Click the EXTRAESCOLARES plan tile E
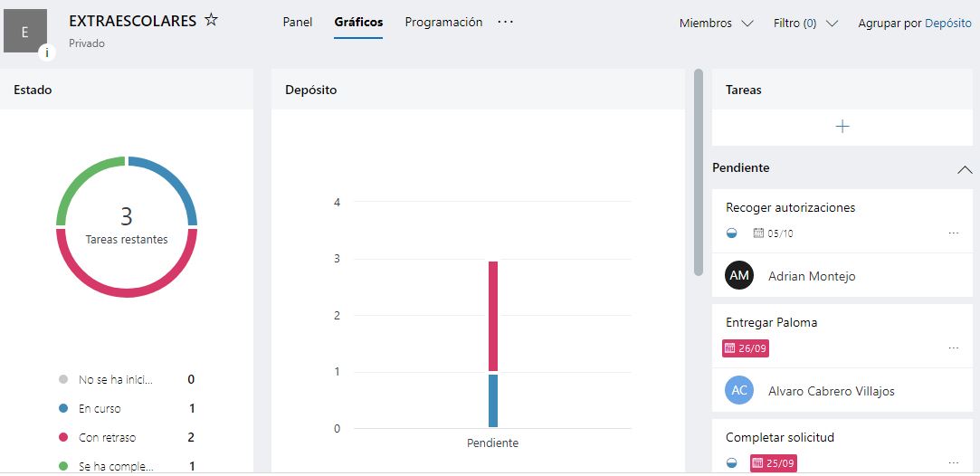 [x=24, y=32]
